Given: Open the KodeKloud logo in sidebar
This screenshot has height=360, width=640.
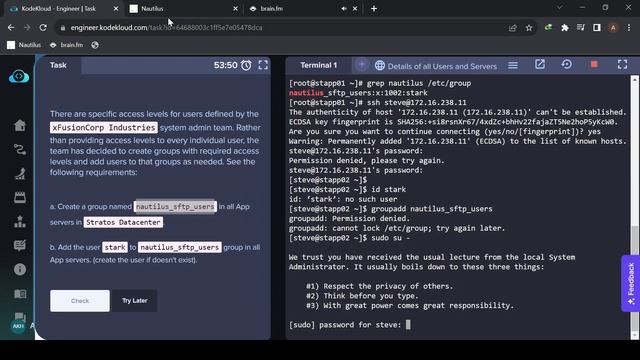Looking at the screenshot, I should click(19, 76).
